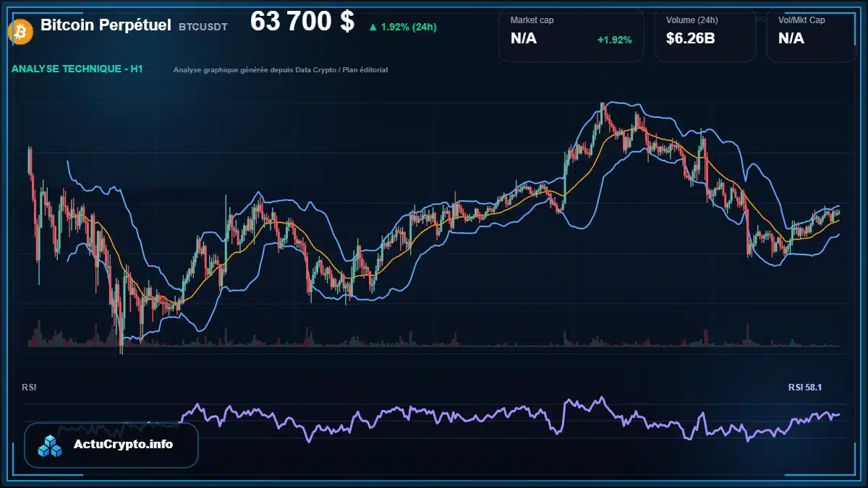The width and height of the screenshot is (868, 488).
Task: Click the Vol/Mkt Cap N/A value
Action: [791, 39]
